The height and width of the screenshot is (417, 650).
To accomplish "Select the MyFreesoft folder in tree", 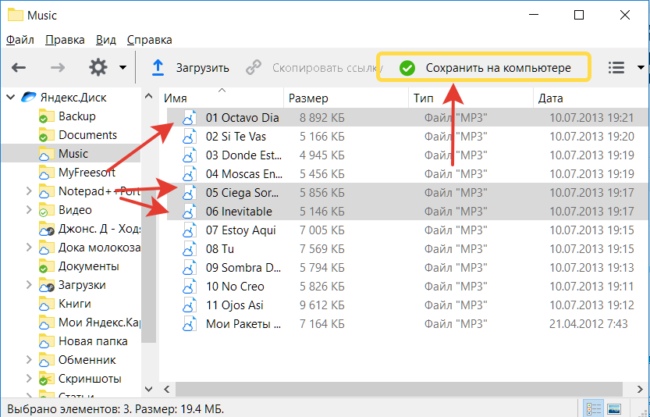I will coord(87,172).
